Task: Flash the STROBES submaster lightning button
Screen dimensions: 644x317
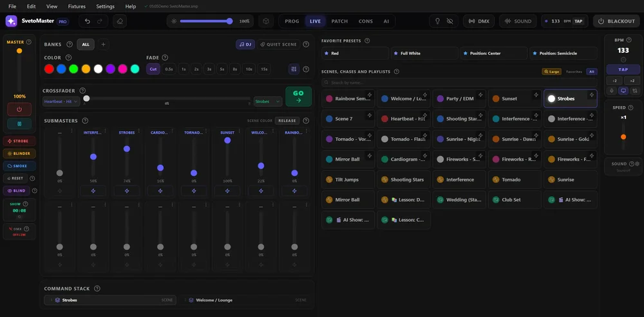Action: [x=127, y=191]
